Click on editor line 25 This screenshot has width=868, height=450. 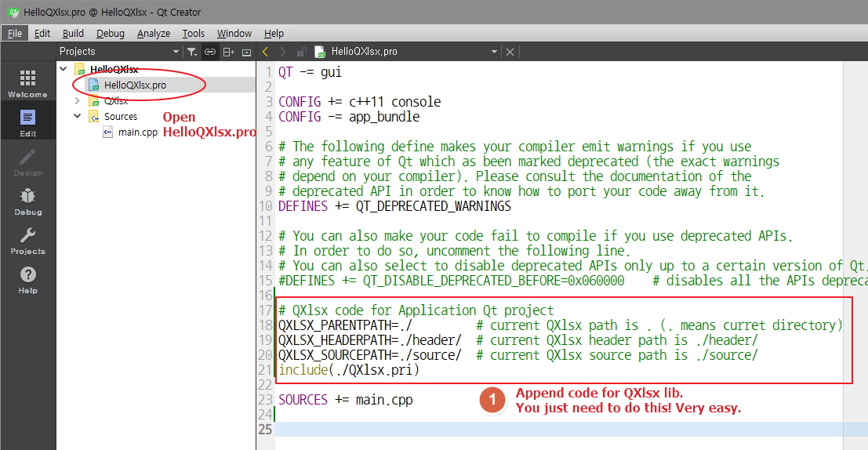coord(549,430)
